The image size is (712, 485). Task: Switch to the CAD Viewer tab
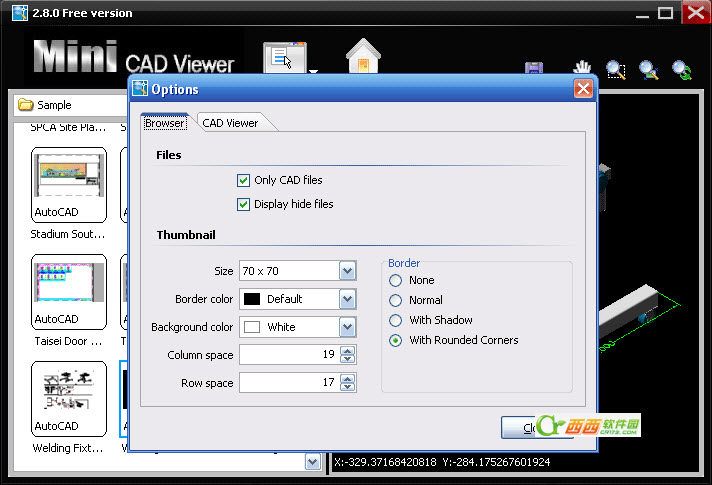230,123
